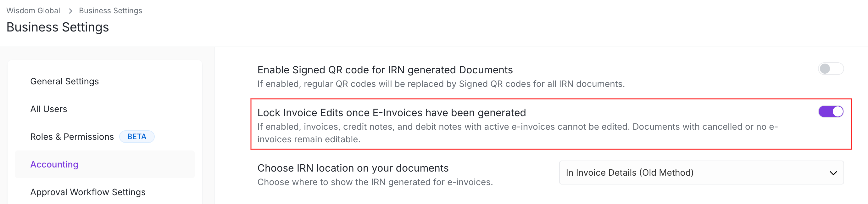Screen dimensions: 868x204
Task: Open the IRN location dropdown
Action: (x=701, y=173)
